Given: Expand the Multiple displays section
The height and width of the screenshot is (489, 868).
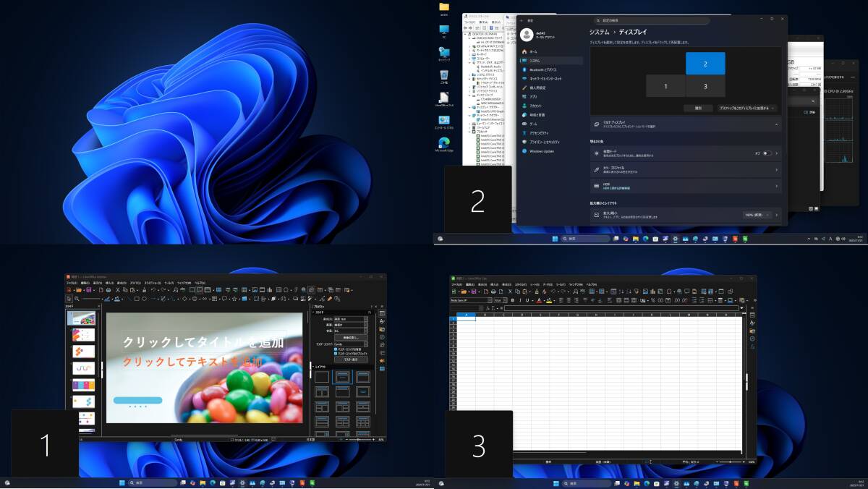Looking at the screenshot, I should [777, 124].
